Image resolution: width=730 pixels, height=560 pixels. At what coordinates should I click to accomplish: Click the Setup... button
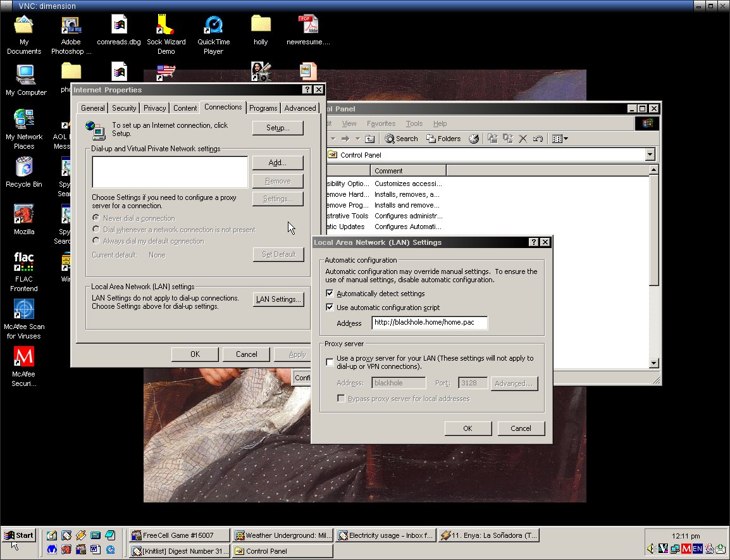[278, 128]
